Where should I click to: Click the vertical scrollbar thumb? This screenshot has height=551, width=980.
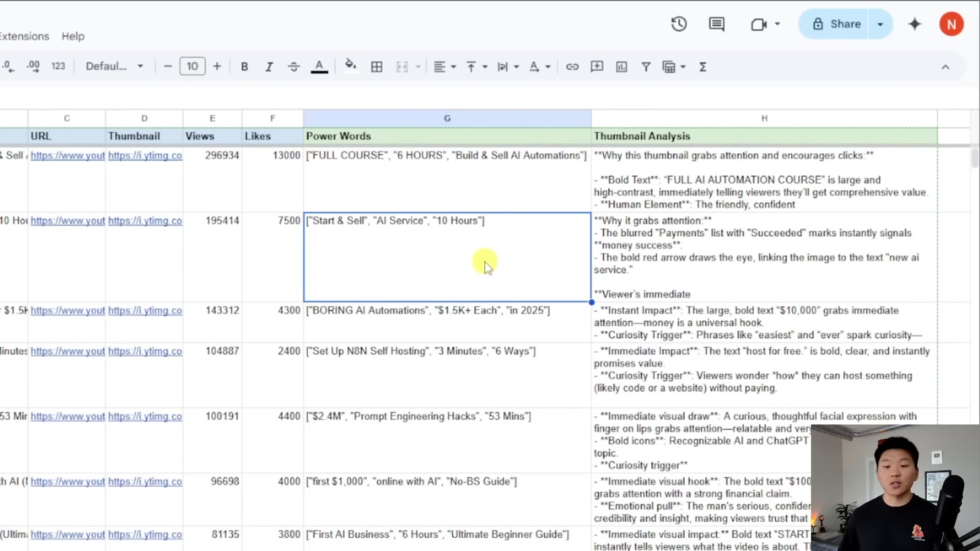click(975, 158)
